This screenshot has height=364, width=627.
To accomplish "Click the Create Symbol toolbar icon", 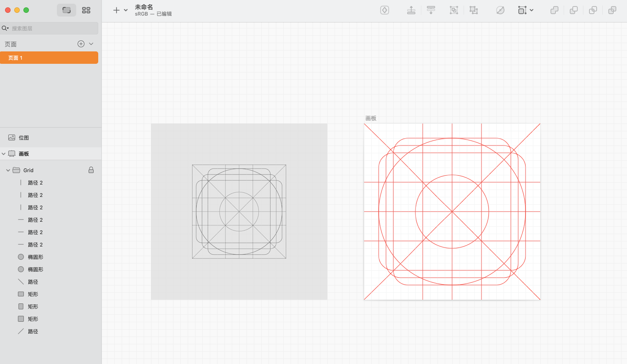I will pyautogui.click(x=385, y=10).
